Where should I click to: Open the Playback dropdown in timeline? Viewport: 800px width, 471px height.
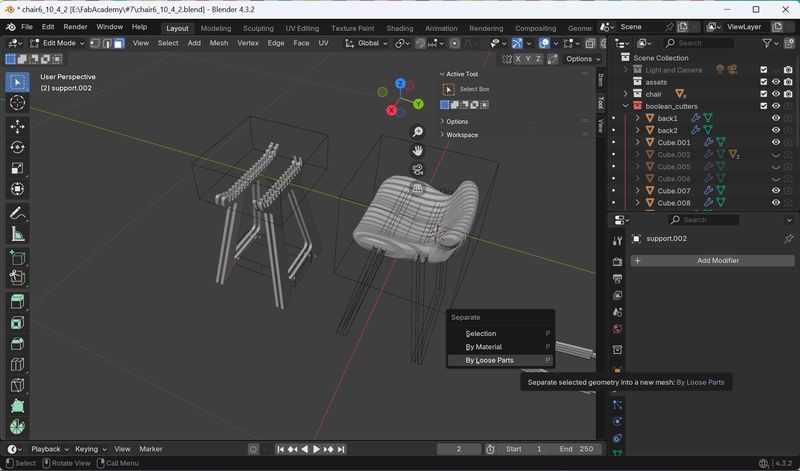(x=49, y=449)
